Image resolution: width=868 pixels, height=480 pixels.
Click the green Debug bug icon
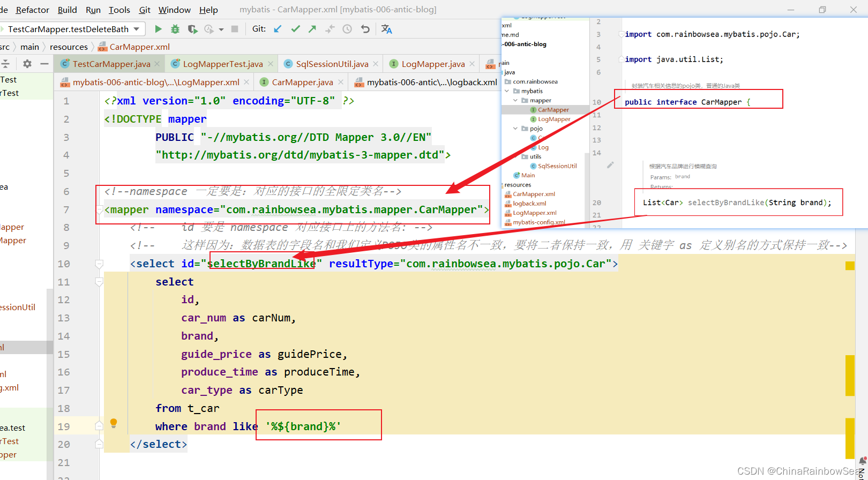(175, 29)
